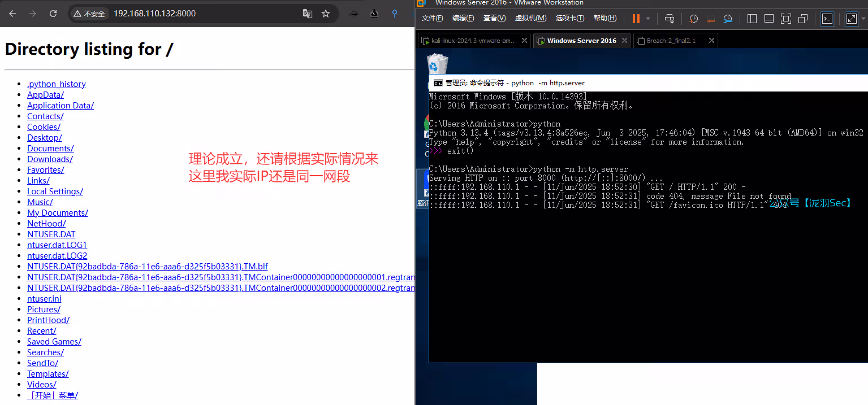Open the Downloads/ directory link
This screenshot has height=405, width=868.
50,159
